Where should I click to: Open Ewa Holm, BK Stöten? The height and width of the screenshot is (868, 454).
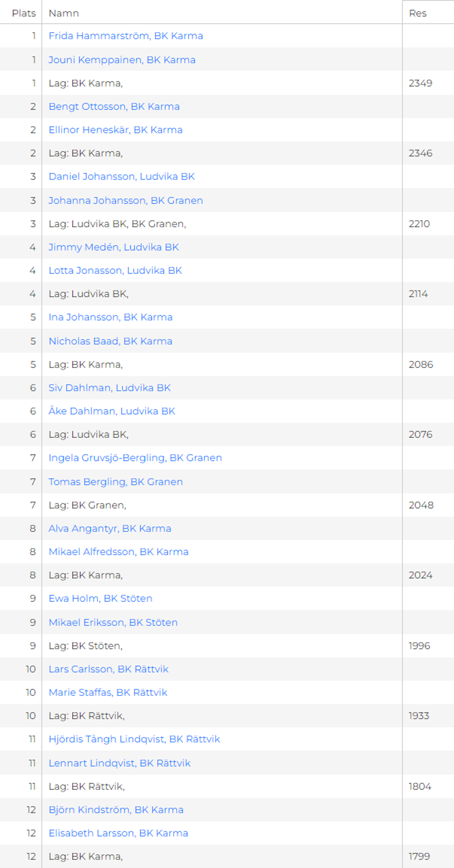pos(100,598)
